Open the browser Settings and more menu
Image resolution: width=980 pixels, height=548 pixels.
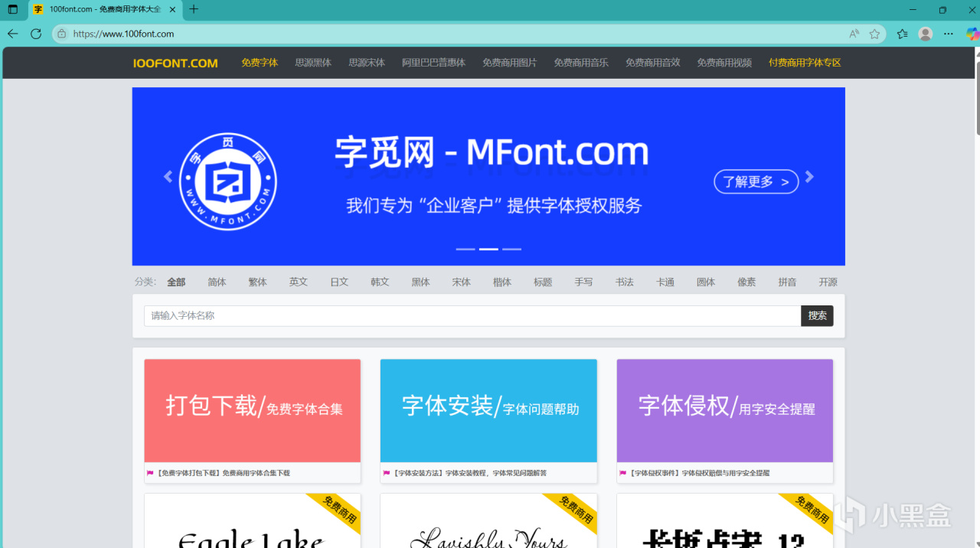pyautogui.click(x=949, y=34)
